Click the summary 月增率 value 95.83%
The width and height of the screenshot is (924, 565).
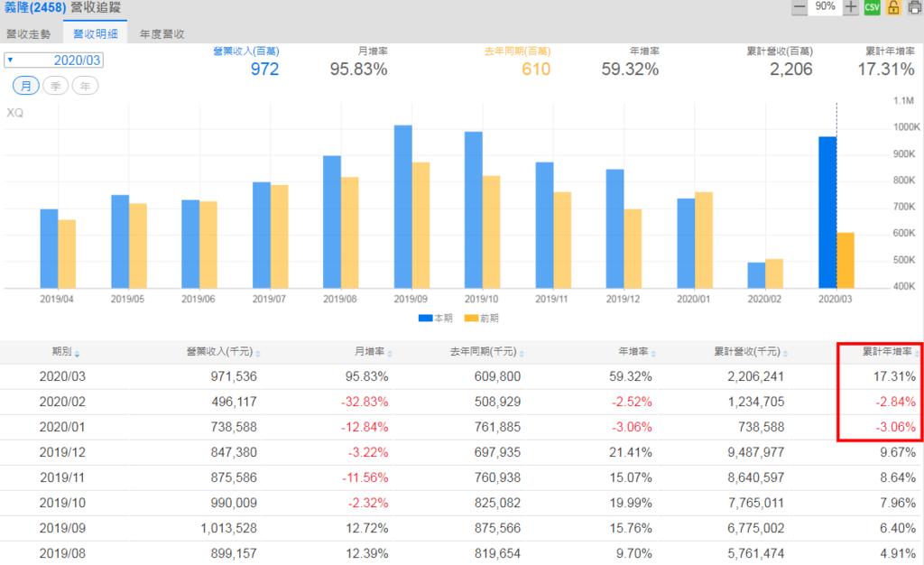coord(359,69)
